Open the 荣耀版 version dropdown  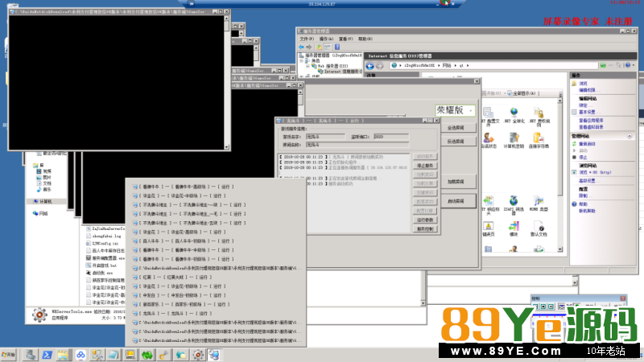point(455,110)
